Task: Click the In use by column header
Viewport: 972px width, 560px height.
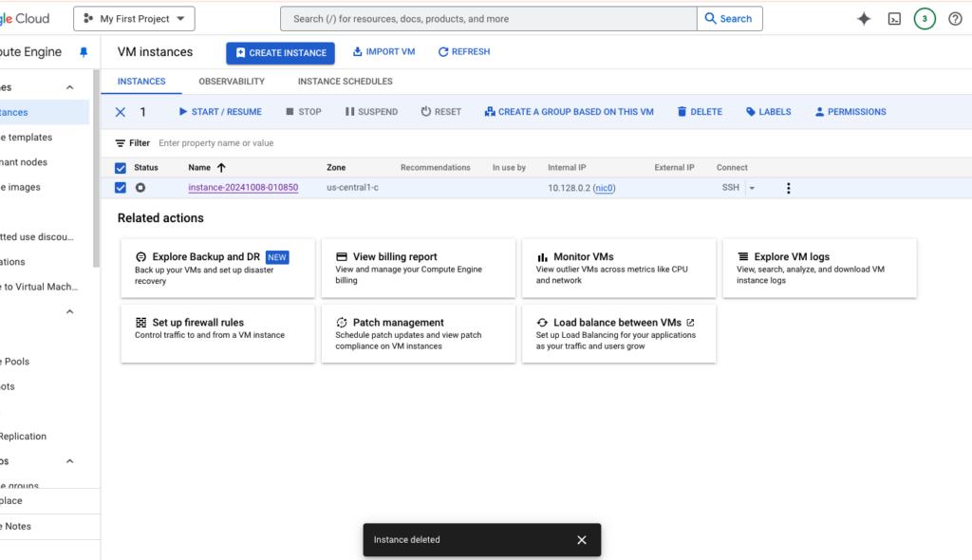Action: pyautogui.click(x=509, y=167)
